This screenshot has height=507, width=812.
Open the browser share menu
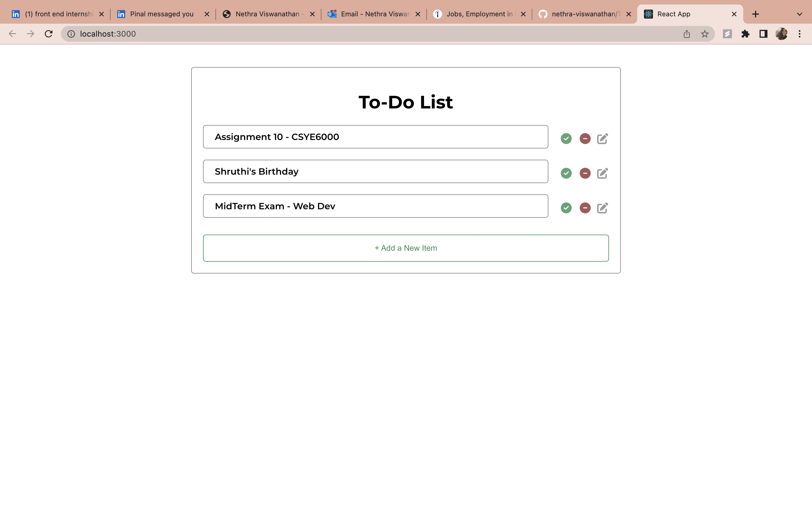click(x=687, y=34)
